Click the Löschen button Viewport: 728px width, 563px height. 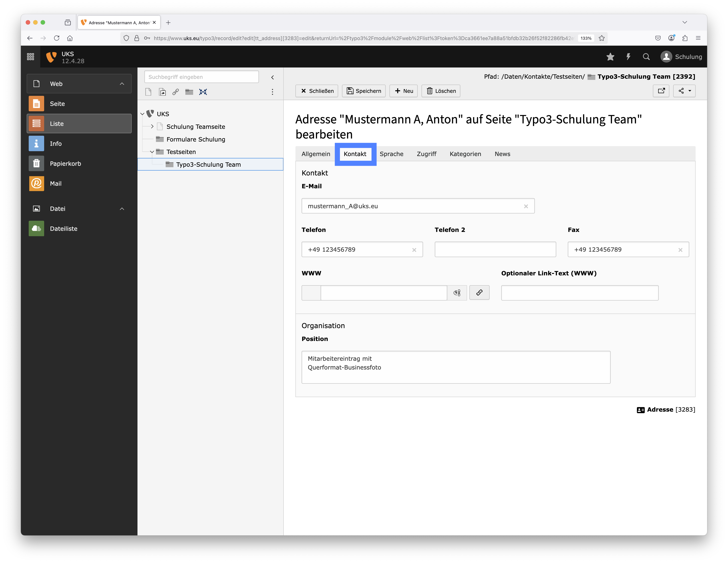click(x=441, y=91)
